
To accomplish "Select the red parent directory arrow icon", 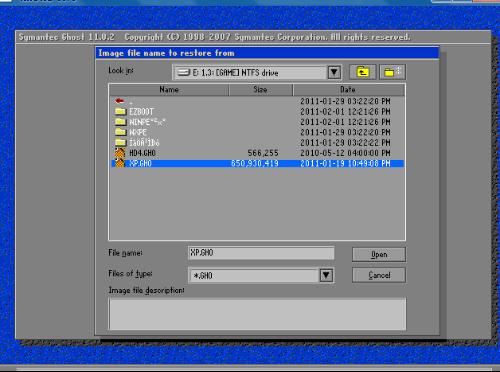I will click(x=120, y=101).
